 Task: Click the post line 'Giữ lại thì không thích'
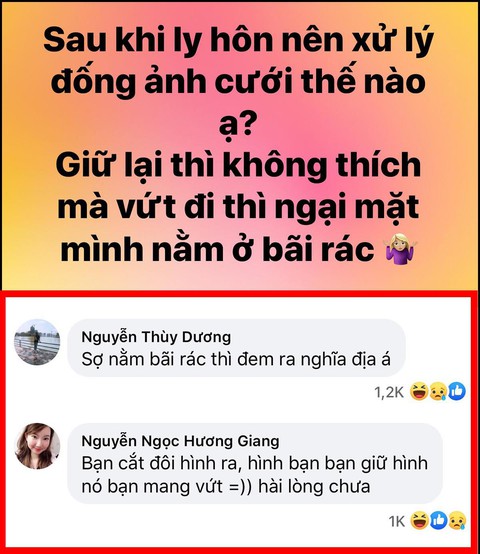238,166
